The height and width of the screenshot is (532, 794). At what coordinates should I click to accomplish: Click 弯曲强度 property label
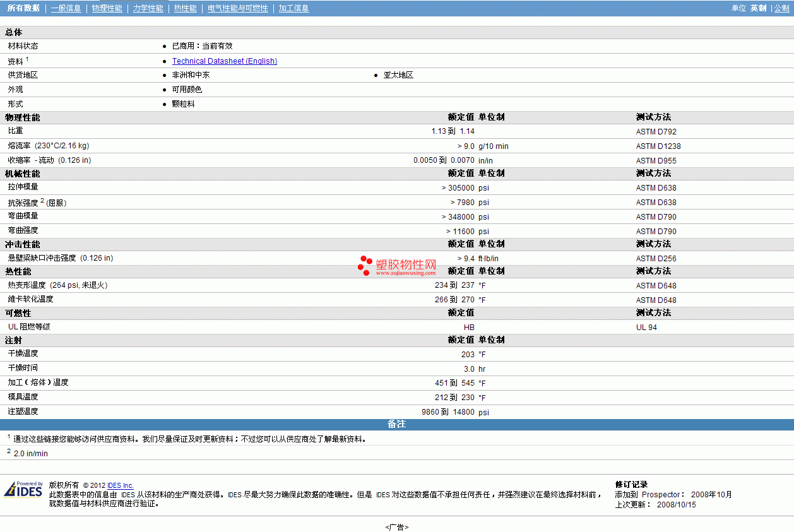[x=23, y=230]
